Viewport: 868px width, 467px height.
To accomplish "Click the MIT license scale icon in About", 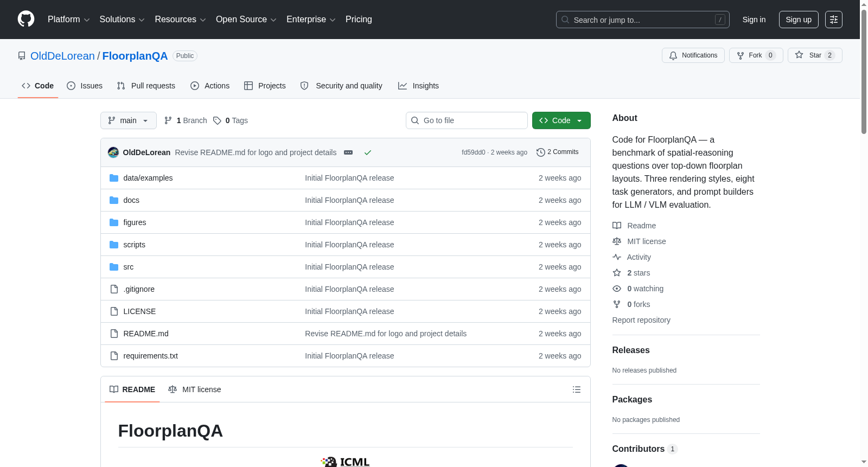I will 617,241.
